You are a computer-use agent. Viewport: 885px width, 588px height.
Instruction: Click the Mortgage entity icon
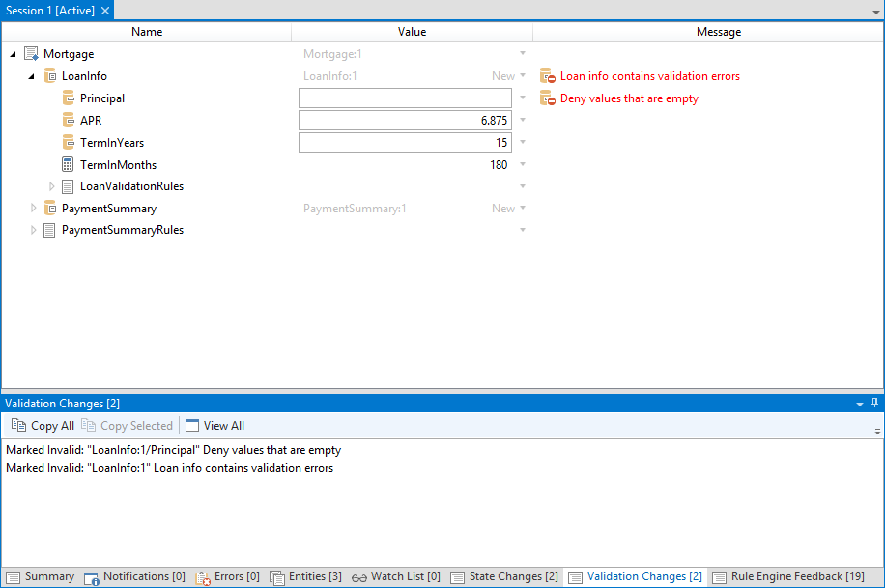click(x=31, y=54)
